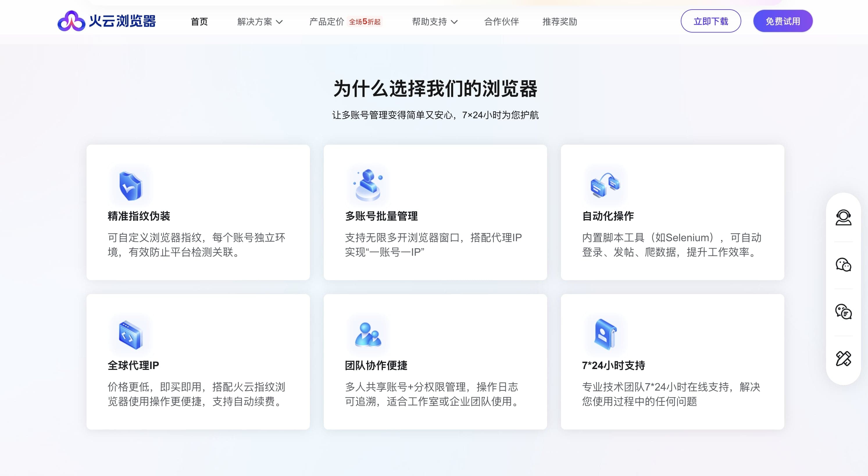This screenshot has height=476, width=868.
Task: Click the 团队协作便捷 people icon
Action: point(368,334)
